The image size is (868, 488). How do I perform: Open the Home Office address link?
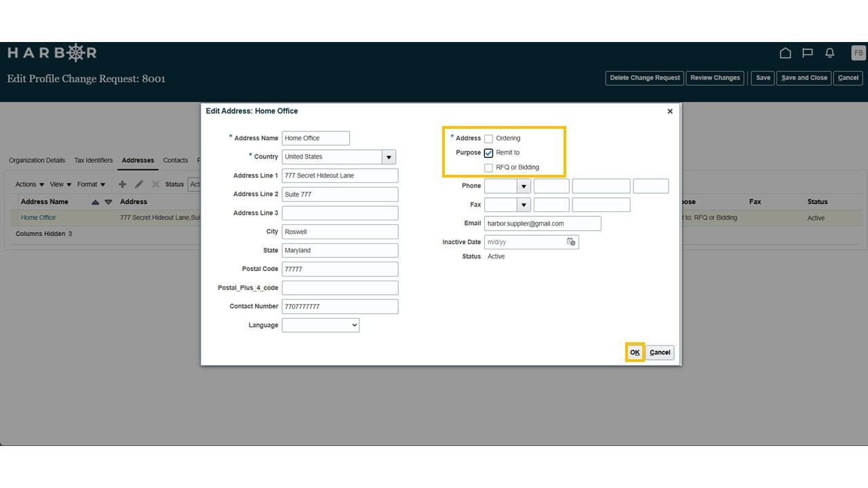coord(38,218)
